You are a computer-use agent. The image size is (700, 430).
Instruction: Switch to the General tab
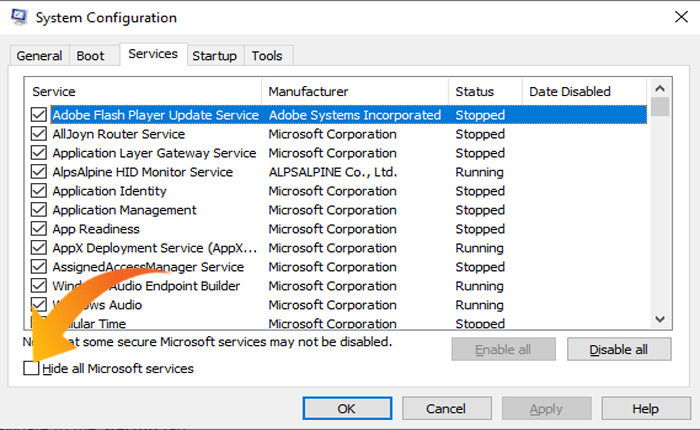40,56
